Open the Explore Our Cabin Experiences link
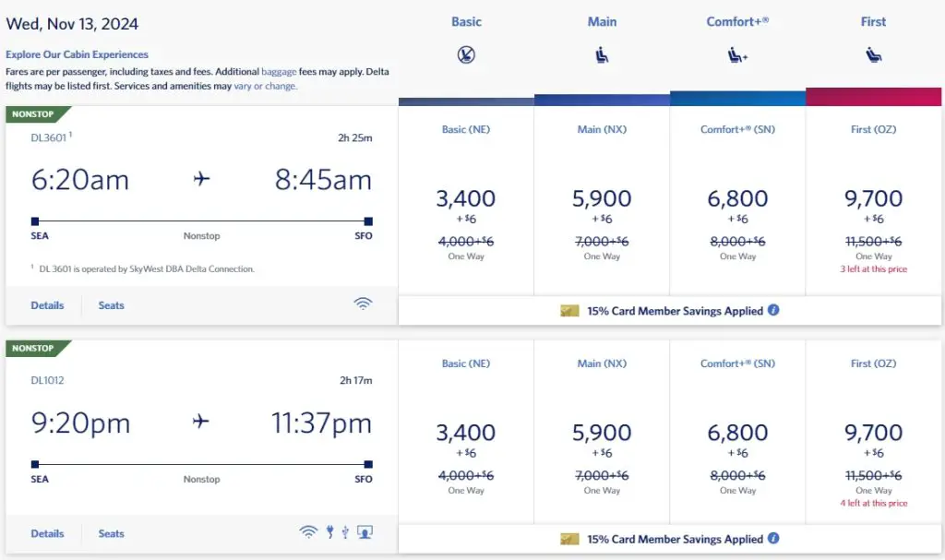The image size is (945, 560). coord(77,54)
